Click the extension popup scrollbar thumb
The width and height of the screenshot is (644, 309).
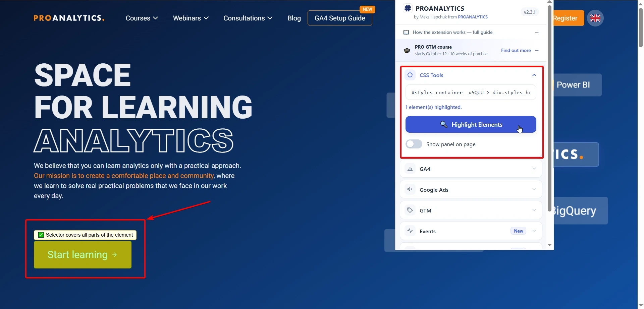549,108
